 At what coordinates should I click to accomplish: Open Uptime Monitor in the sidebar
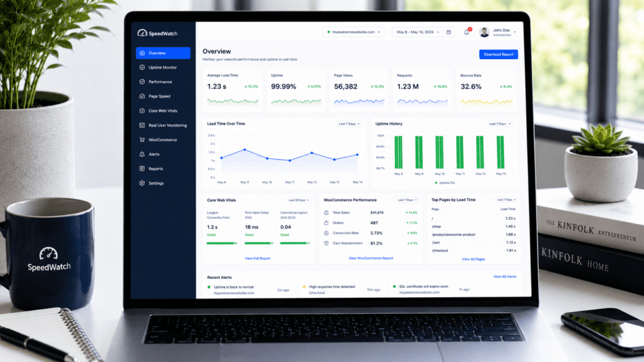tap(163, 67)
